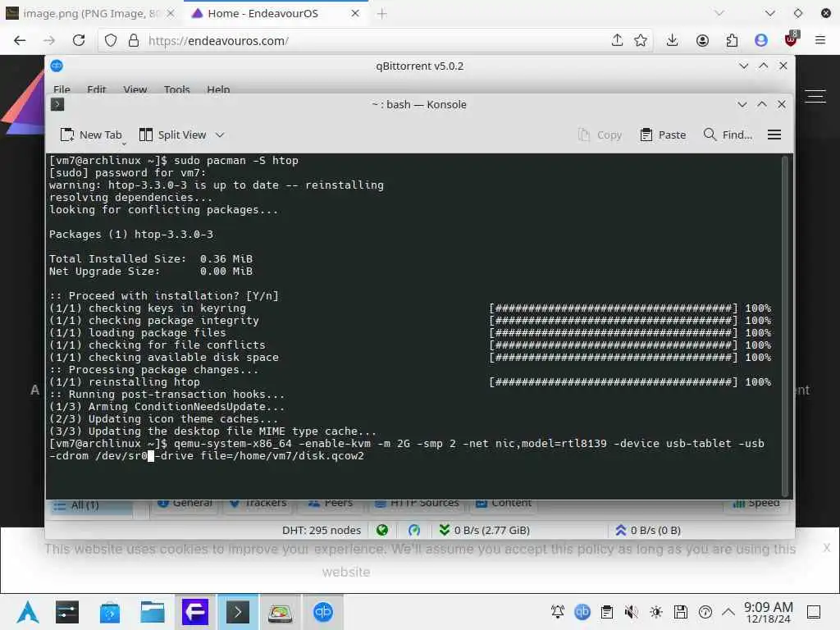Click the muted volume tray icon
Viewport: 840px width, 630px height.
(631, 612)
